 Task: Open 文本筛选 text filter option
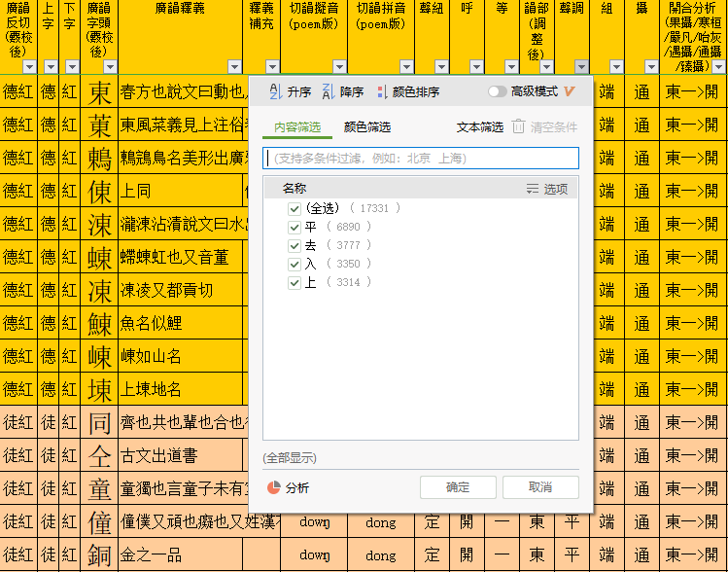[x=479, y=127]
